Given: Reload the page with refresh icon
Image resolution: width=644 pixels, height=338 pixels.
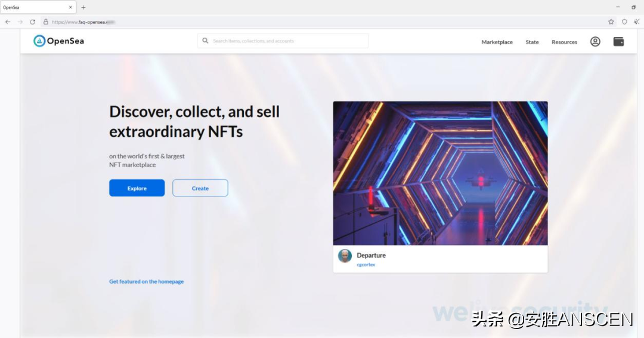Looking at the screenshot, I should click(32, 21).
